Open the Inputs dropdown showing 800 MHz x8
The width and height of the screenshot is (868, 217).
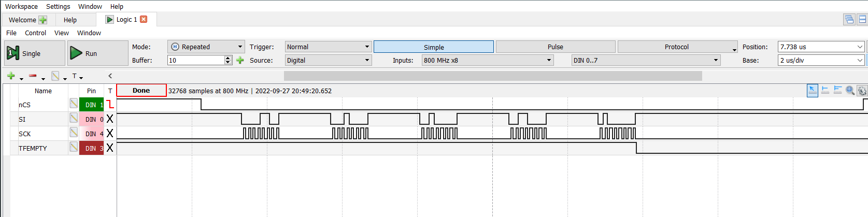488,60
